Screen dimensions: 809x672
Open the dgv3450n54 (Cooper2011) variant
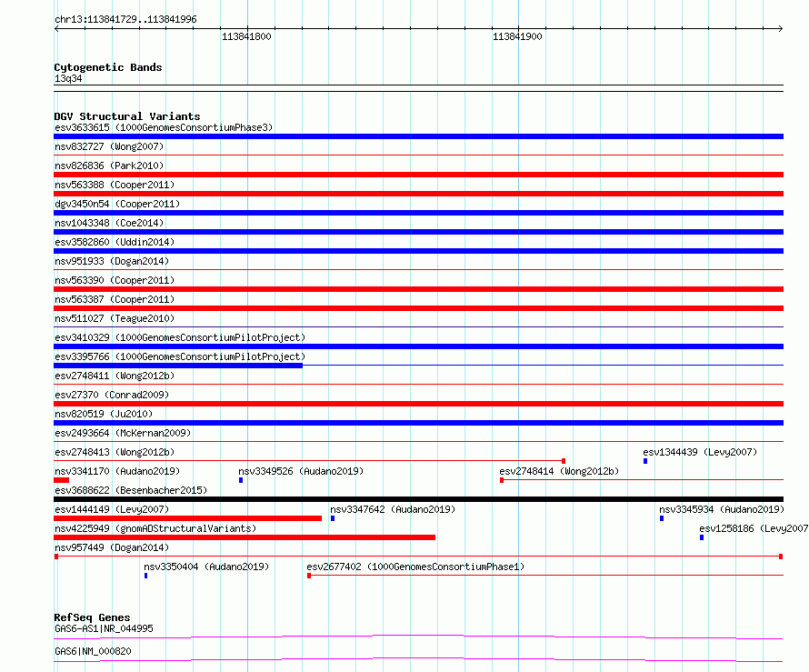(117, 204)
